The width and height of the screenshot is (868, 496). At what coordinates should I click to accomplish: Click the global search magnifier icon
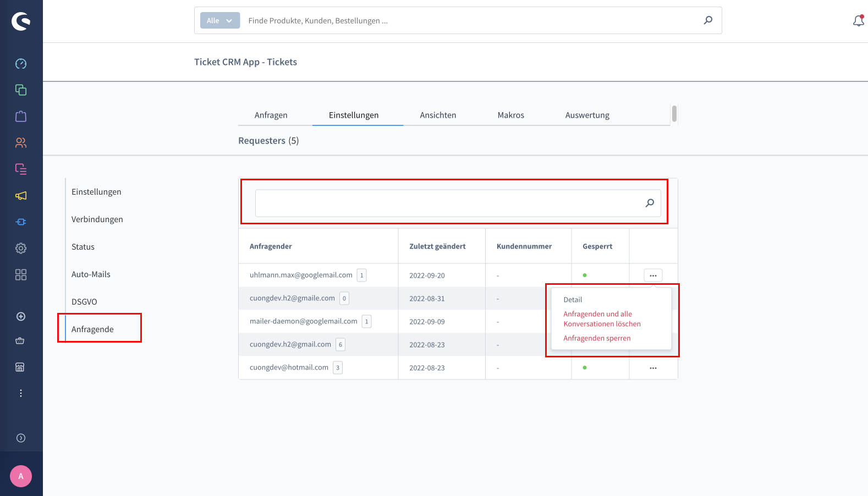708,20
